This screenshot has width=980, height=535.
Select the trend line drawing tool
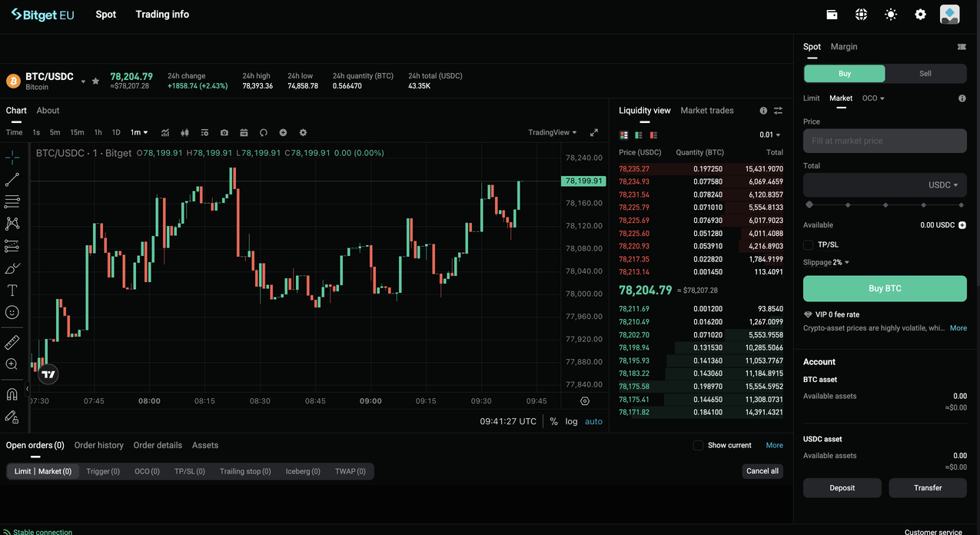pyautogui.click(x=12, y=180)
